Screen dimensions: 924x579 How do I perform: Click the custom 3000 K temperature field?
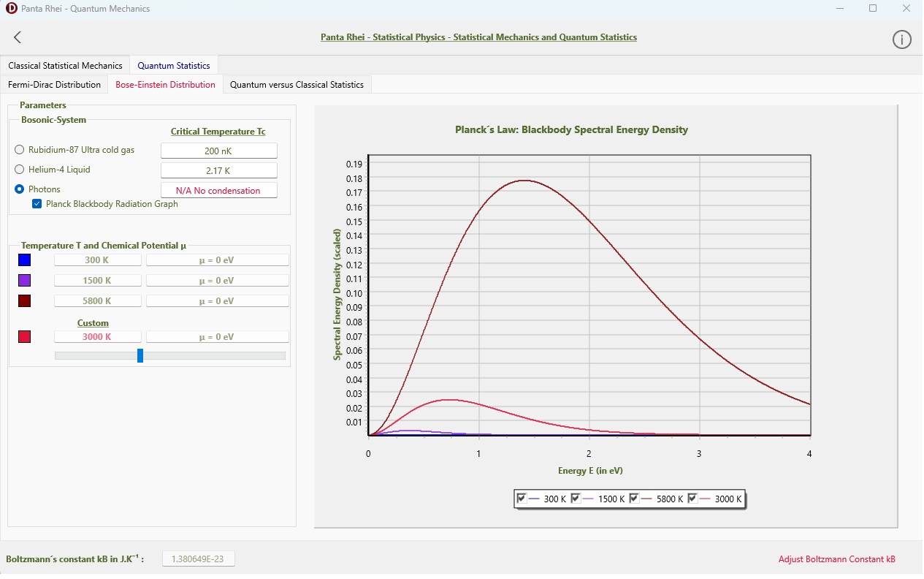pyautogui.click(x=98, y=337)
